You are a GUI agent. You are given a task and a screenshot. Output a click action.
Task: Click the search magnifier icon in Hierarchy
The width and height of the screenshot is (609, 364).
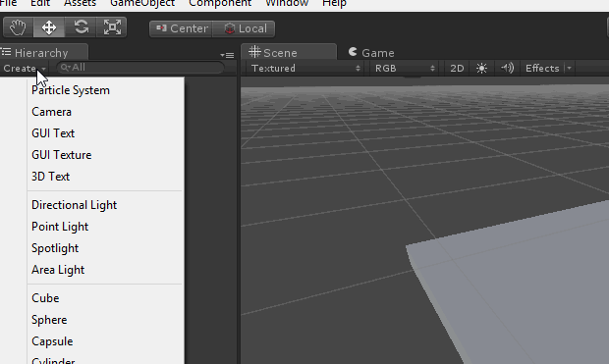point(65,68)
